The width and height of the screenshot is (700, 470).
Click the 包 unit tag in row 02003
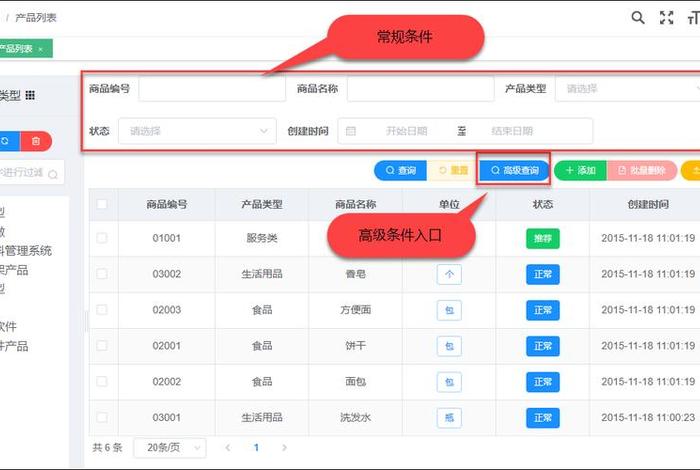pos(449,310)
